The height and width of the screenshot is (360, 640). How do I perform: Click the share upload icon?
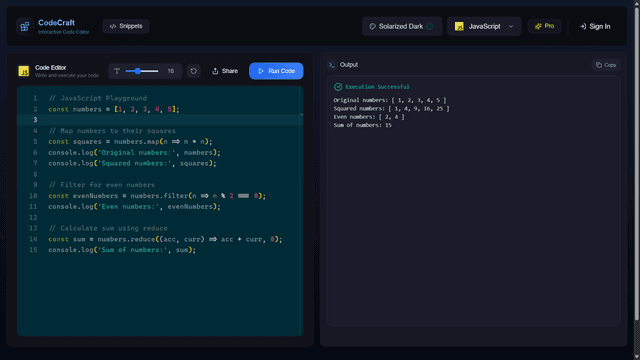point(215,71)
